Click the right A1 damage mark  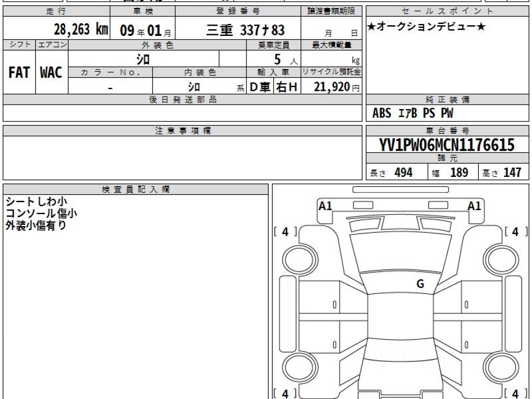click(474, 206)
